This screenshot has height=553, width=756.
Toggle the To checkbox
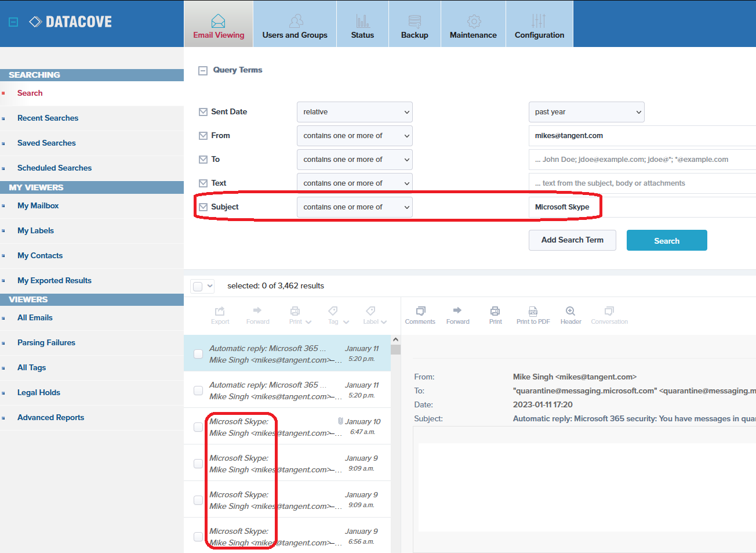[x=203, y=160]
